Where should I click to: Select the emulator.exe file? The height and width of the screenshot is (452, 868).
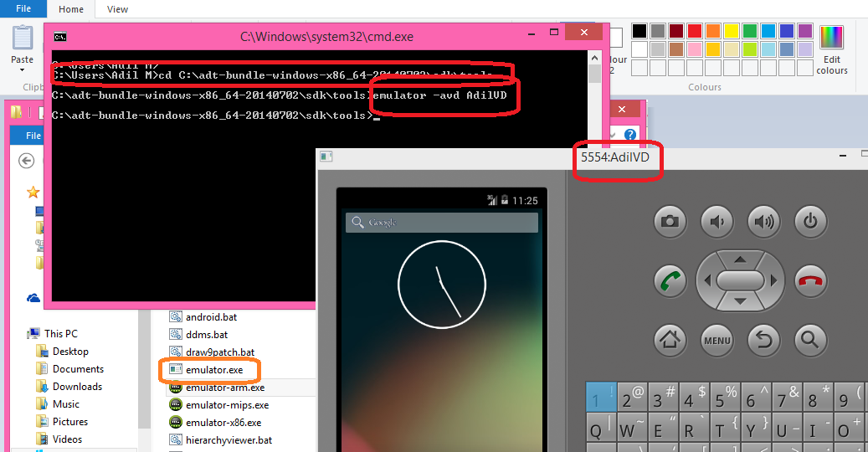tap(214, 370)
